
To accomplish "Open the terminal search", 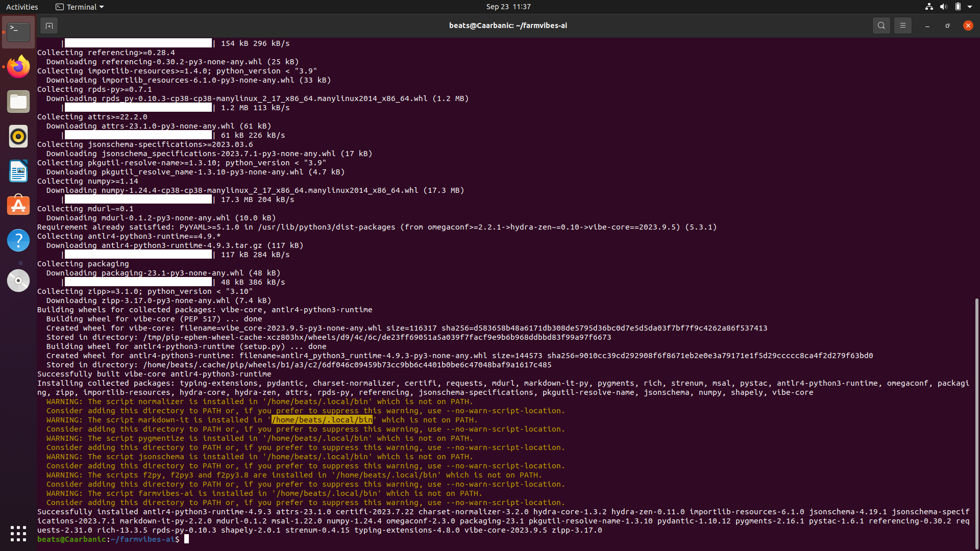I will [x=881, y=25].
